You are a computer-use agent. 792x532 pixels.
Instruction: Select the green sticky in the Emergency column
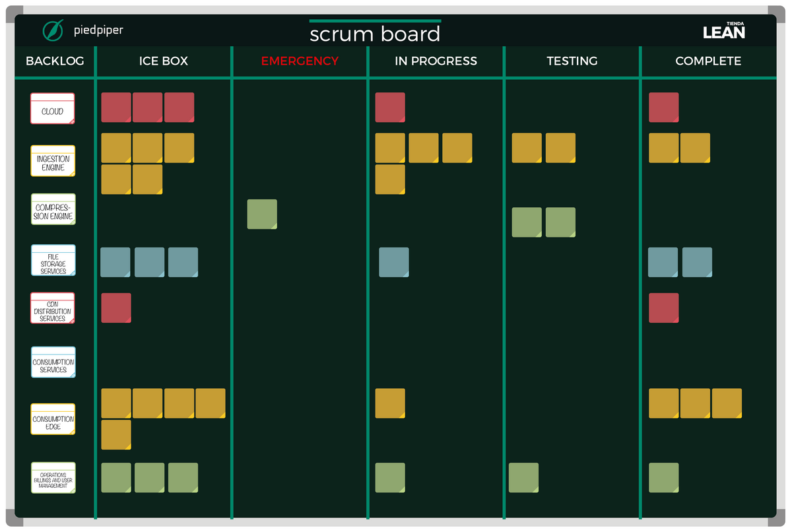262,214
